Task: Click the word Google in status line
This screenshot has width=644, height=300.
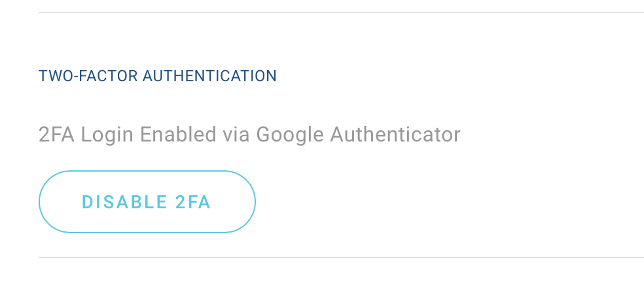Action: (x=290, y=135)
